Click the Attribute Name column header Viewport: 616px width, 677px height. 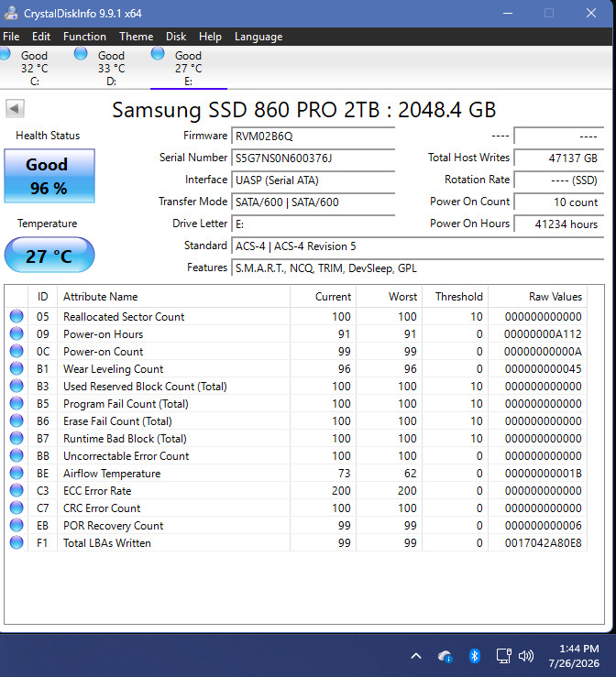(173, 297)
